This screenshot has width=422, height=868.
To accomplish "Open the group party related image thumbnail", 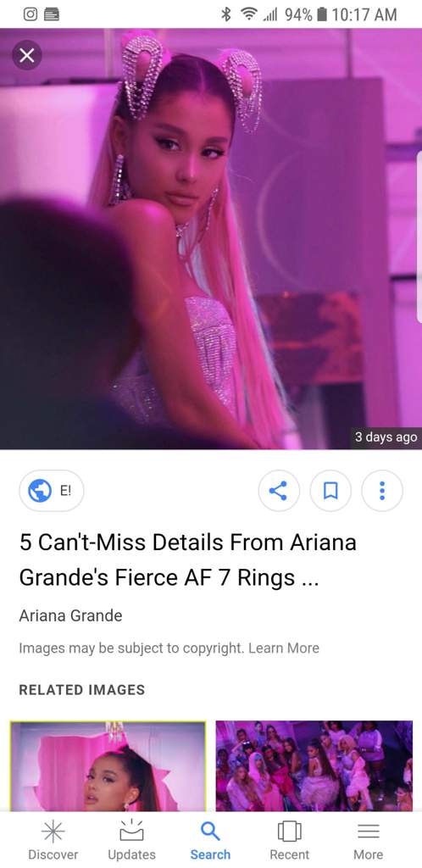I will [x=314, y=766].
